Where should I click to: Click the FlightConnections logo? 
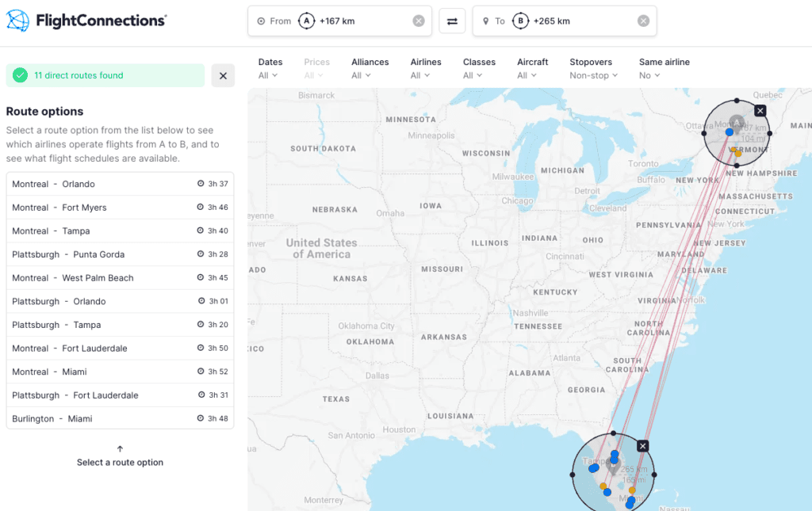pos(86,21)
